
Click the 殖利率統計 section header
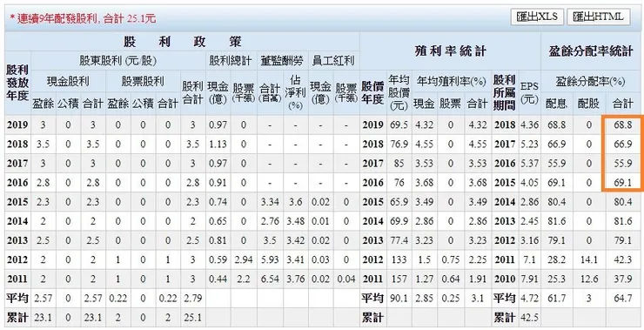[x=450, y=51]
